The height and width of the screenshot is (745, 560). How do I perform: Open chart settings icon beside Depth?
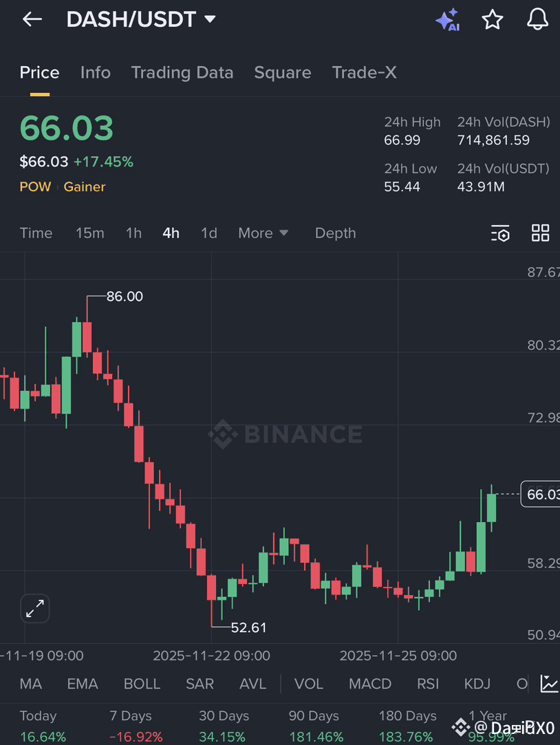pos(500,233)
